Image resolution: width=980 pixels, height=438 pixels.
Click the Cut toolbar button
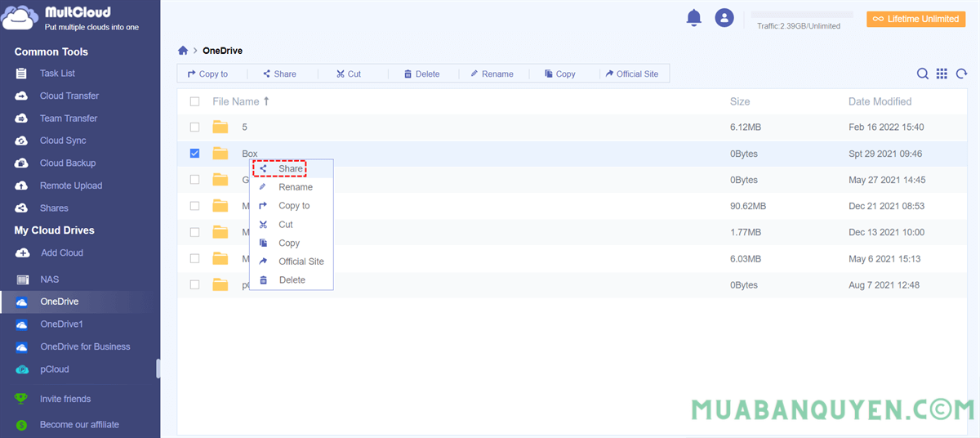[349, 74]
